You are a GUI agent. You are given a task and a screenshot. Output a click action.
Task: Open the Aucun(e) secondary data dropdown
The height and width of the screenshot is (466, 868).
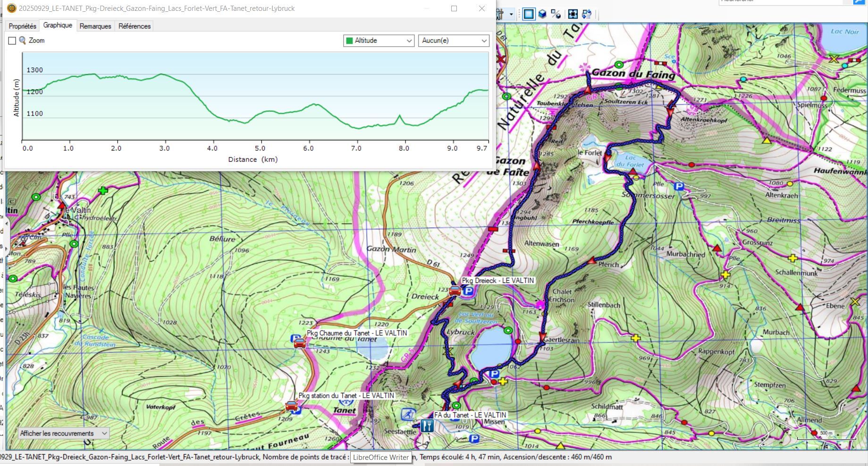pos(454,41)
